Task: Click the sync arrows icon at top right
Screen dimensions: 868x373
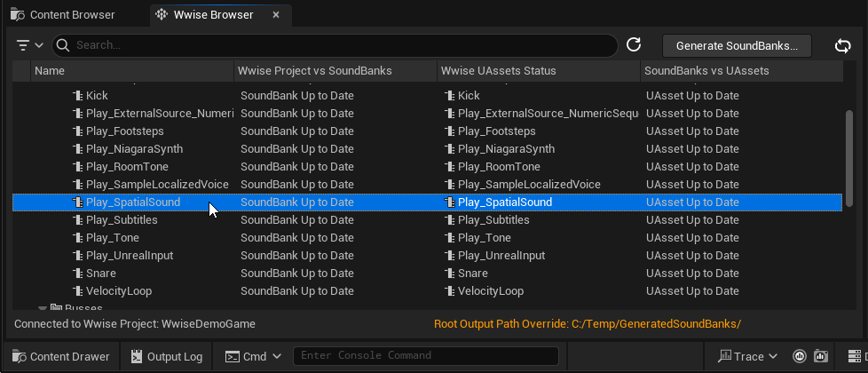Action: 843,45
